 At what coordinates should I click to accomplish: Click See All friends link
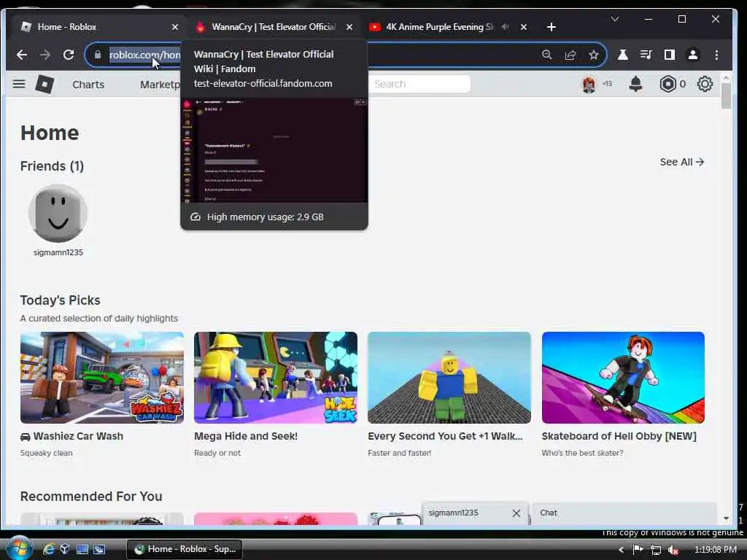(682, 162)
